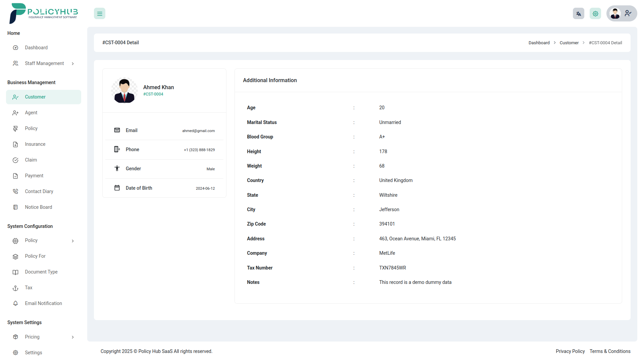Click Ahmed Khan's profile photo thumbnail
Image resolution: width=644 pixels, height=362 pixels.
(124, 90)
